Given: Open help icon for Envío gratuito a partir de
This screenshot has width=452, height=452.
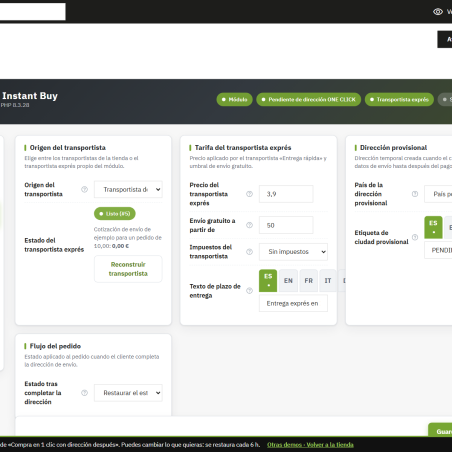Looking at the screenshot, I should (249, 225).
